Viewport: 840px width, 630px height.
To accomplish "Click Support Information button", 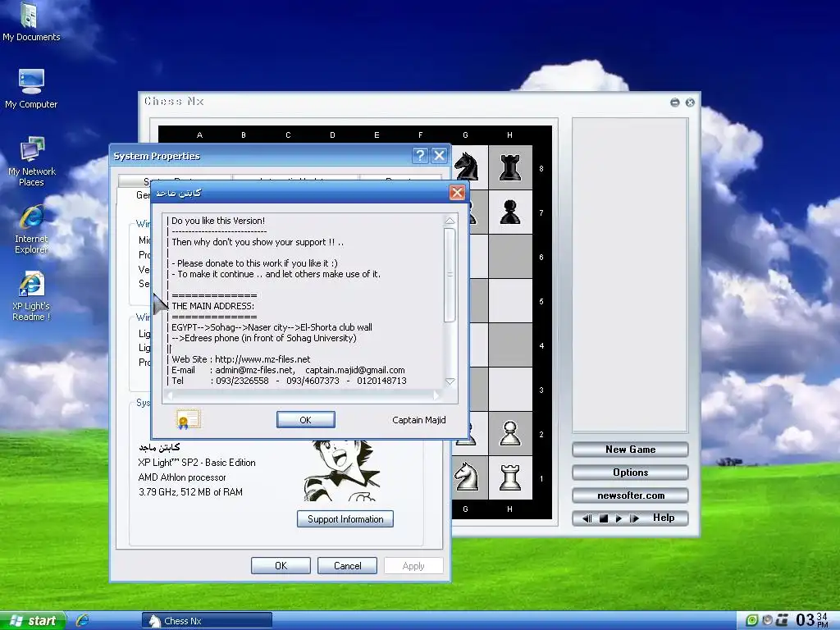I will tap(345, 519).
